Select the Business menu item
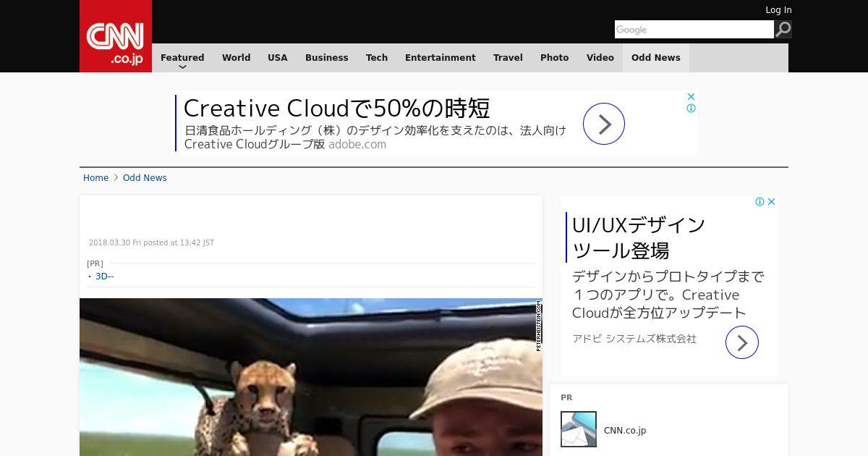This screenshot has height=456, width=868. 326,58
